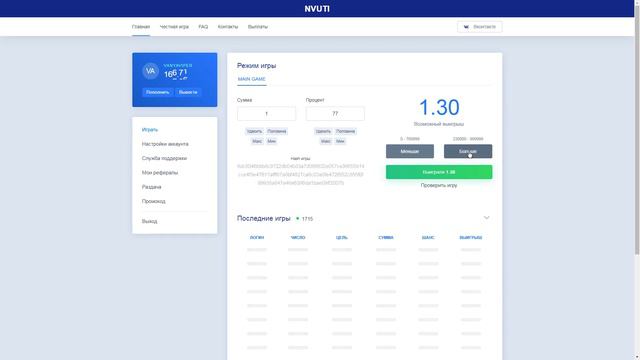Open the Вконтакте VK login button

(x=480, y=27)
